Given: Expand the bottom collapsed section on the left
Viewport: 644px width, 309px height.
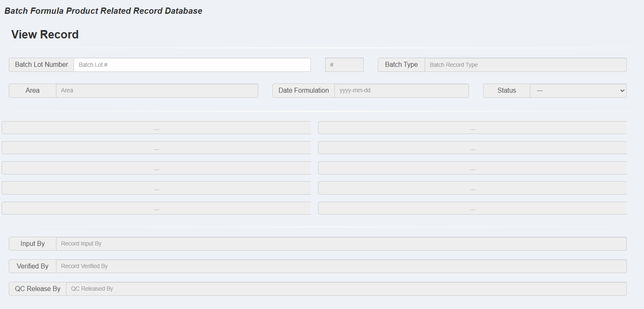Looking at the screenshot, I should pyautogui.click(x=156, y=208).
